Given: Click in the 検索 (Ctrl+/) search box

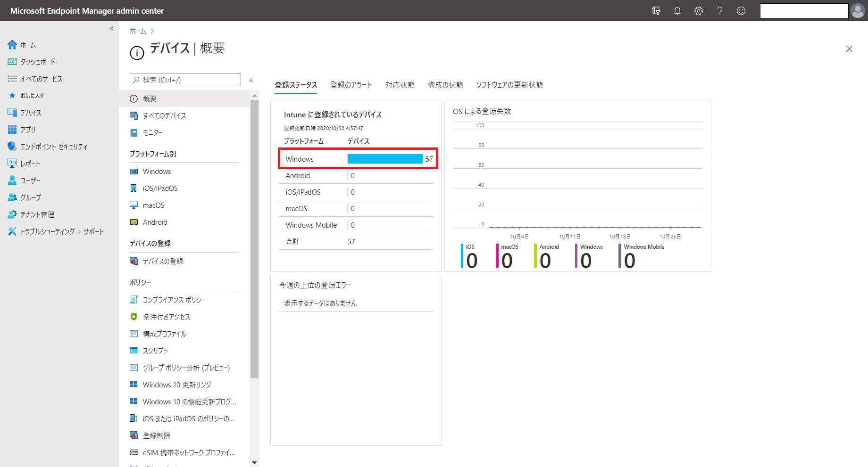Looking at the screenshot, I should [x=185, y=80].
